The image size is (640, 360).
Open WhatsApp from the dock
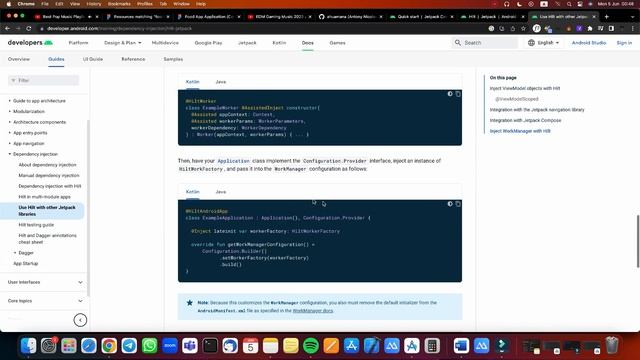pos(149,346)
